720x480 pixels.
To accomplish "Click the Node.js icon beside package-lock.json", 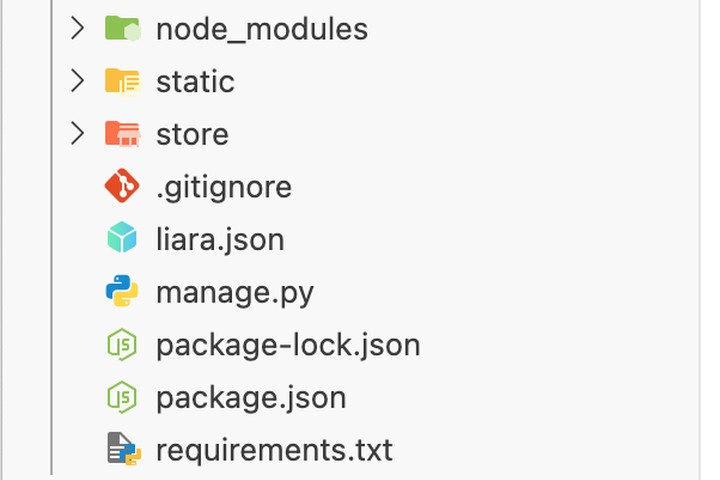I will pos(122,345).
